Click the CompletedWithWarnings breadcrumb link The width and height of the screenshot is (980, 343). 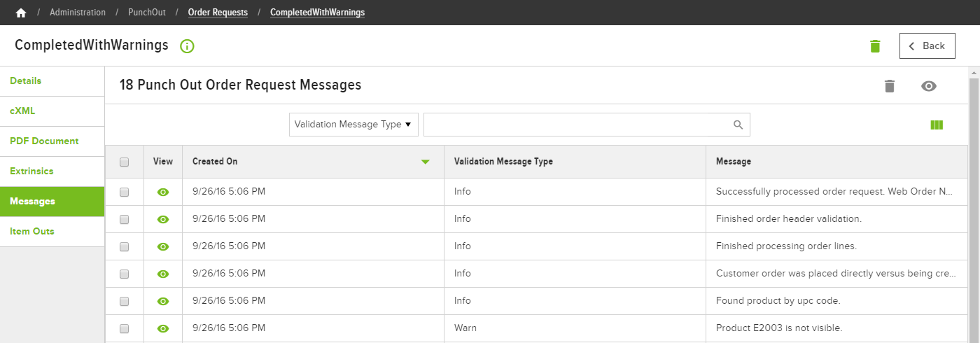317,13
